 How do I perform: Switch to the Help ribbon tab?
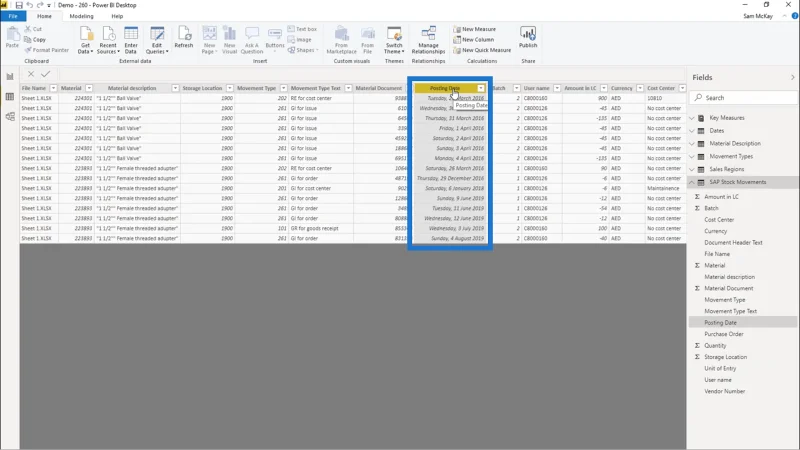[x=117, y=16]
